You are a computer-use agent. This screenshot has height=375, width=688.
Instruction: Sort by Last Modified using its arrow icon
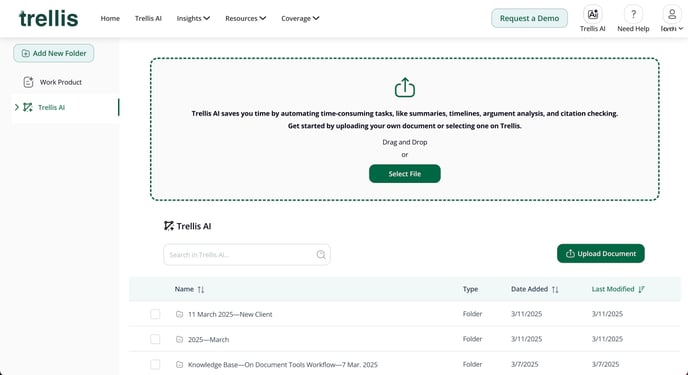point(641,289)
